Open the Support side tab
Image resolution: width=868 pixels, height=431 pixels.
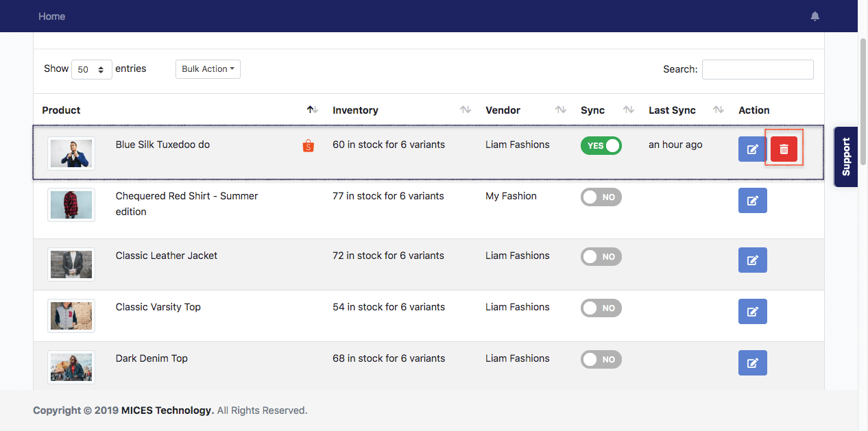pyautogui.click(x=845, y=157)
